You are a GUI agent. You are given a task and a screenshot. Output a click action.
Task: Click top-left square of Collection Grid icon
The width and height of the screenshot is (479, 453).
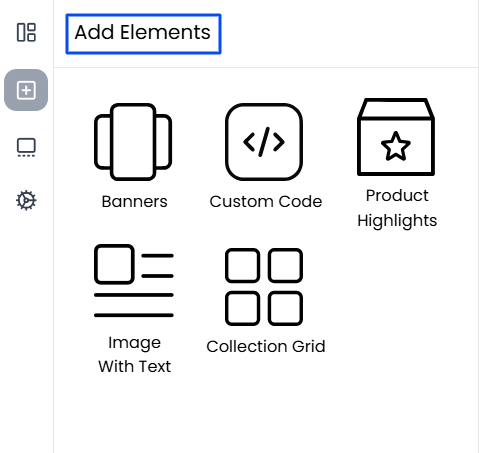coord(242,265)
